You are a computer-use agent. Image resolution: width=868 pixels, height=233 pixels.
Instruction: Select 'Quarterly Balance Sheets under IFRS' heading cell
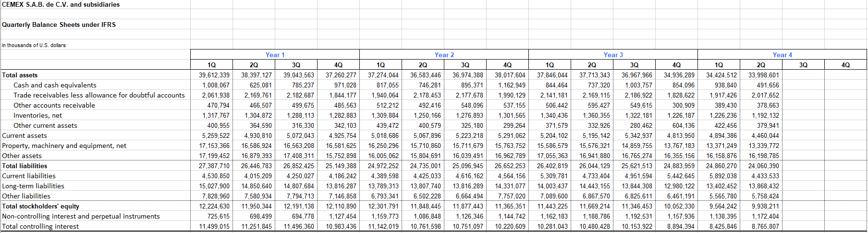pyautogui.click(x=59, y=25)
